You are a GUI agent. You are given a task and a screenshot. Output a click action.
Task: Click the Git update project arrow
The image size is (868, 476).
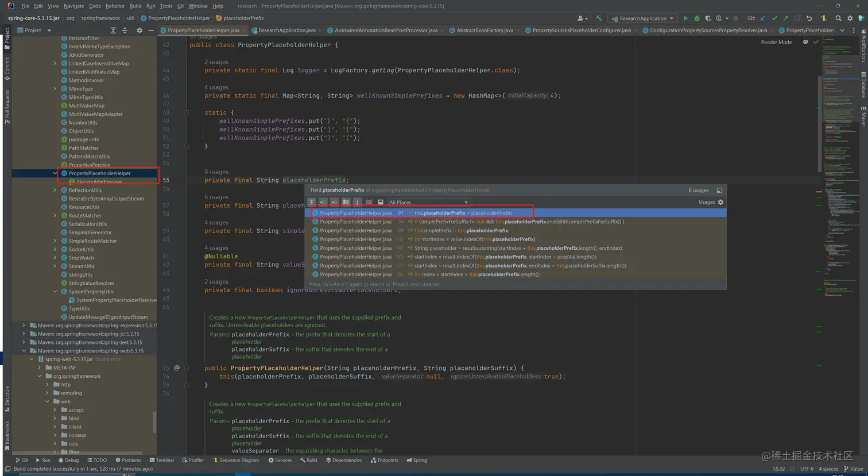pos(763,18)
